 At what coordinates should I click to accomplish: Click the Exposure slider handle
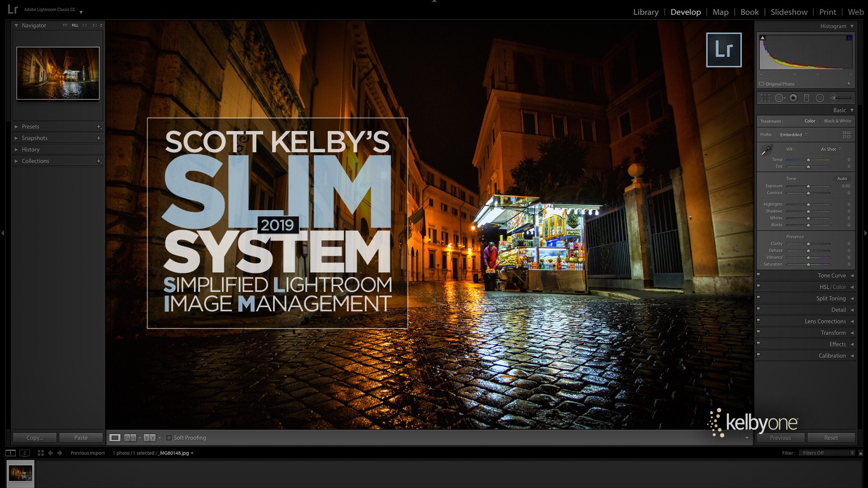(808, 186)
